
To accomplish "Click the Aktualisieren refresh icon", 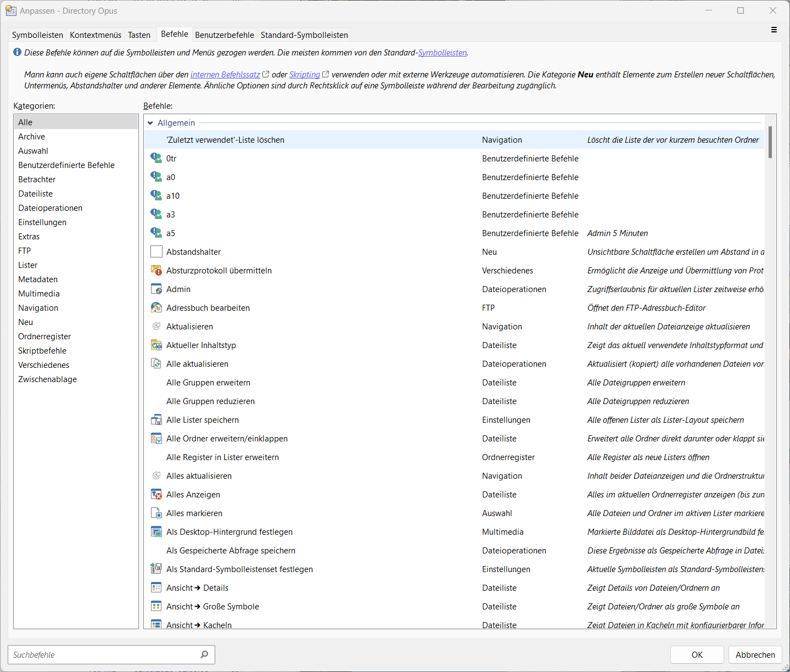I will [156, 326].
